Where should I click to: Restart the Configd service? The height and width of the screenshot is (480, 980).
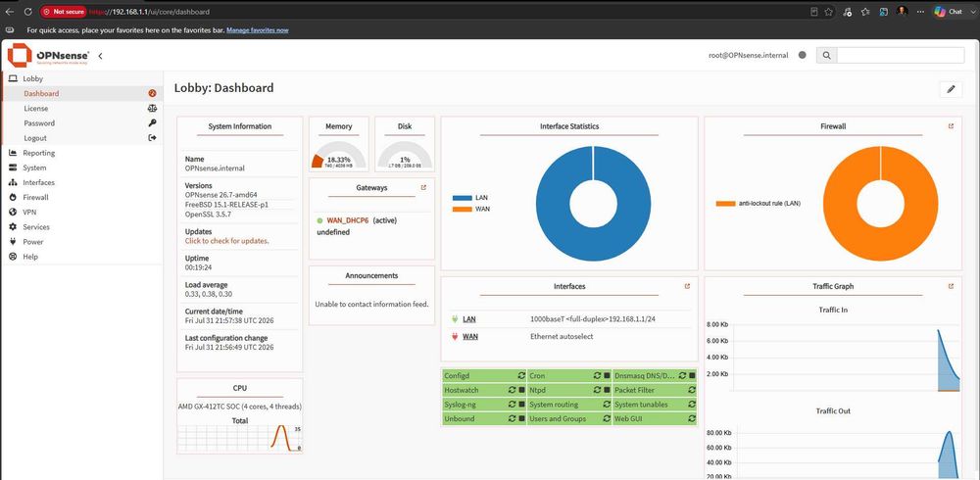(521, 375)
